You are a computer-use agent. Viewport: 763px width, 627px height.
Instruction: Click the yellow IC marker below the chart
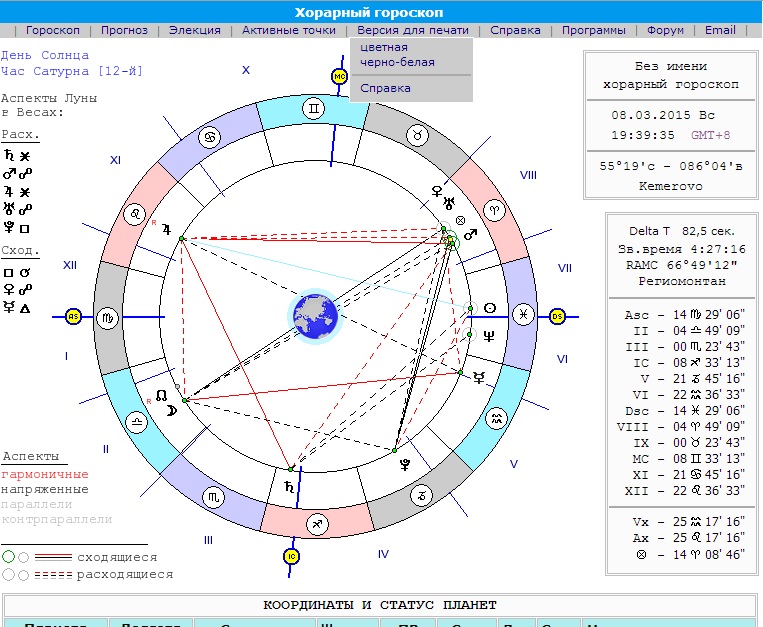[292, 556]
